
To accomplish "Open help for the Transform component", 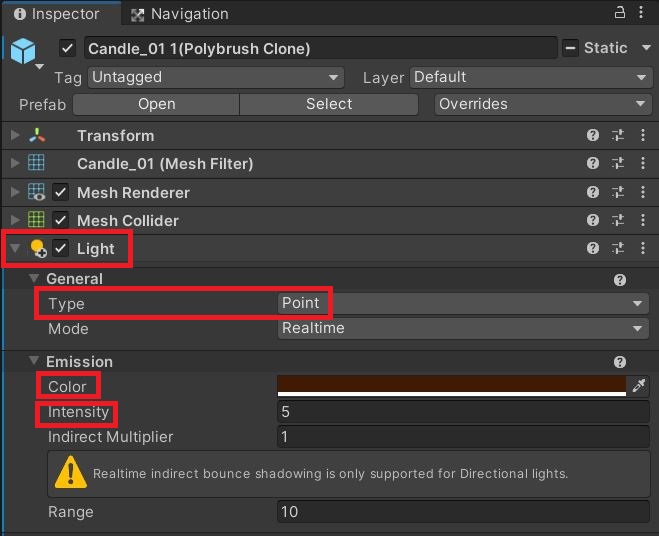I will (593, 135).
